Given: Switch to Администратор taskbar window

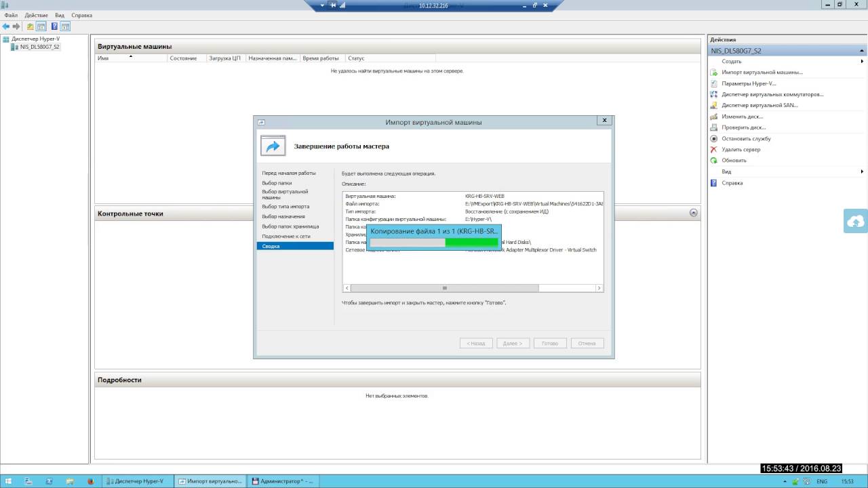Looking at the screenshot, I should 282,481.
